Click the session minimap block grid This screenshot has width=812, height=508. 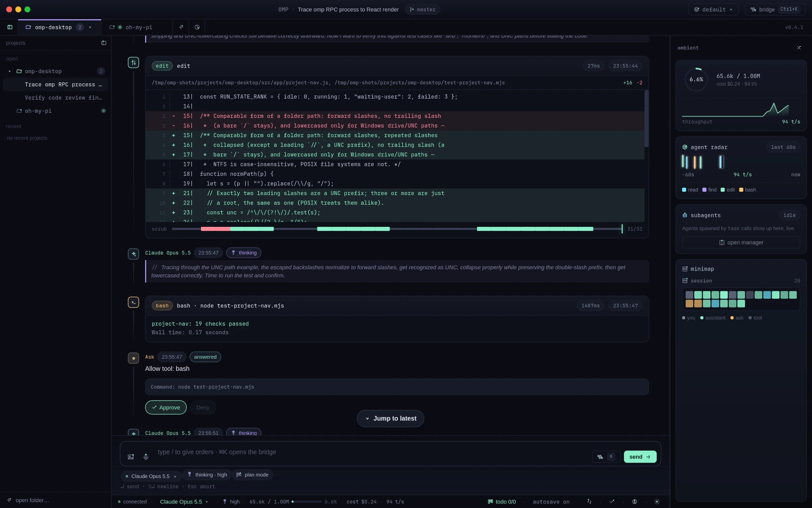741,299
